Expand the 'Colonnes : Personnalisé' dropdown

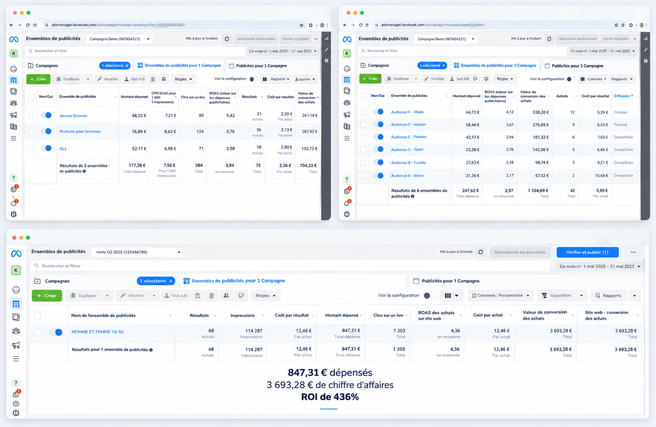tap(501, 295)
